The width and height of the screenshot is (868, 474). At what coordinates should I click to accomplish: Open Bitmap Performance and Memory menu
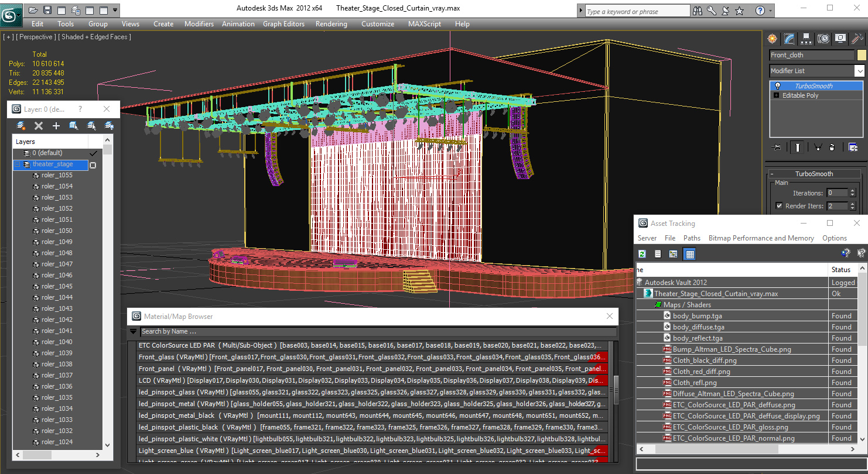(761, 238)
